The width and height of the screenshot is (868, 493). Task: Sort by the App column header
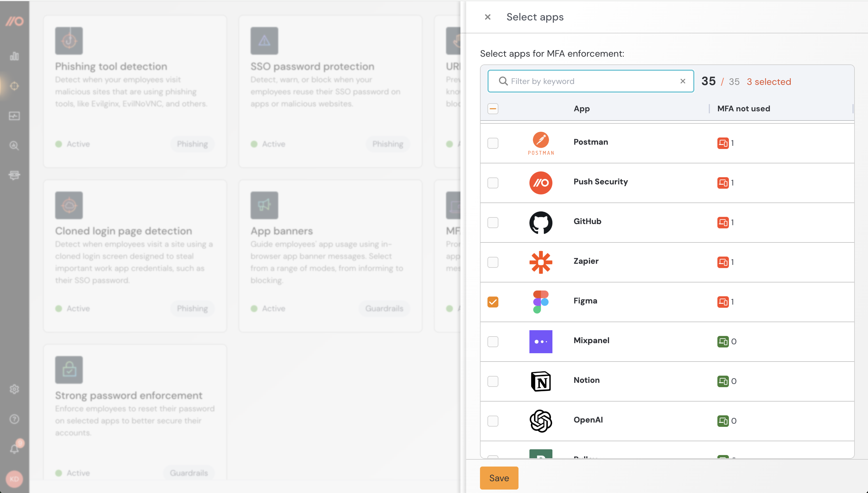click(x=581, y=109)
